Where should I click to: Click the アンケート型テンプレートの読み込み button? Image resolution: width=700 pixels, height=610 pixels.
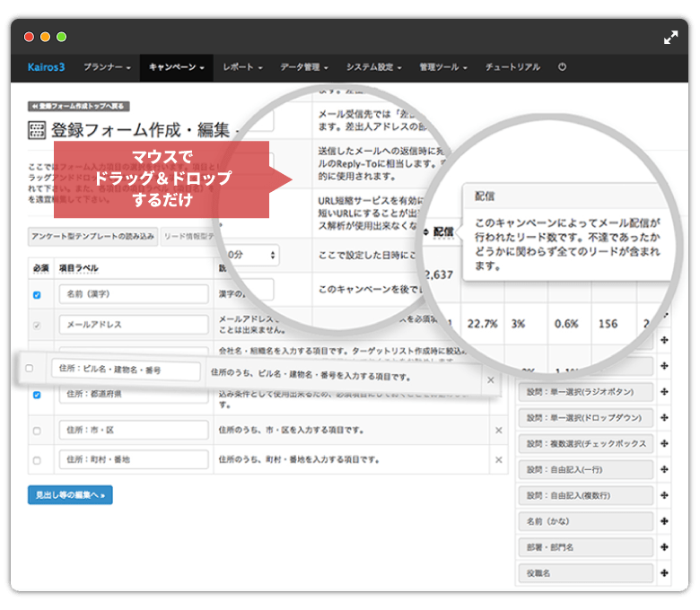click(x=93, y=237)
